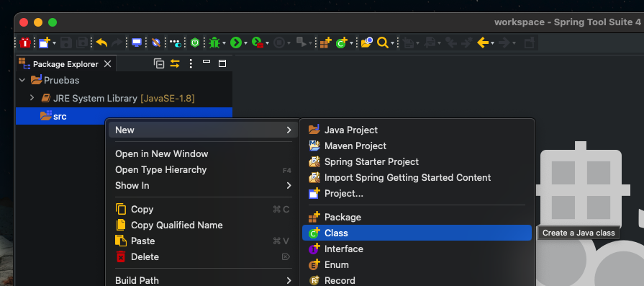Click the Collapse All icon in Package Explorer
The image size is (644, 286).
(x=159, y=63)
